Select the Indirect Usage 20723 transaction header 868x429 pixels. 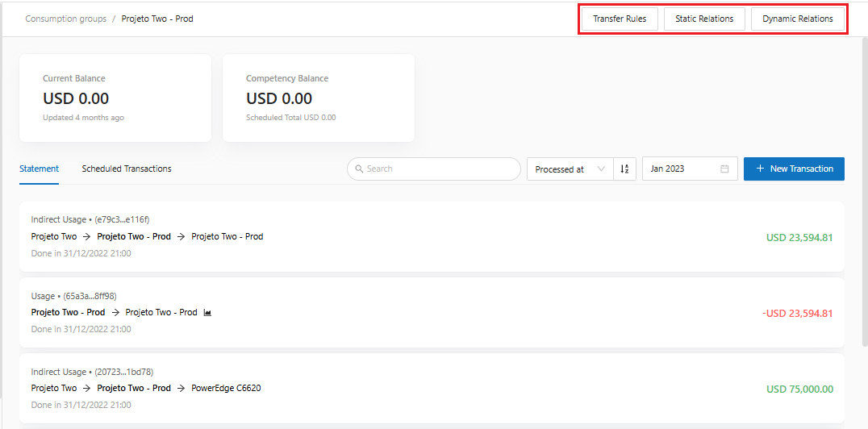point(92,372)
